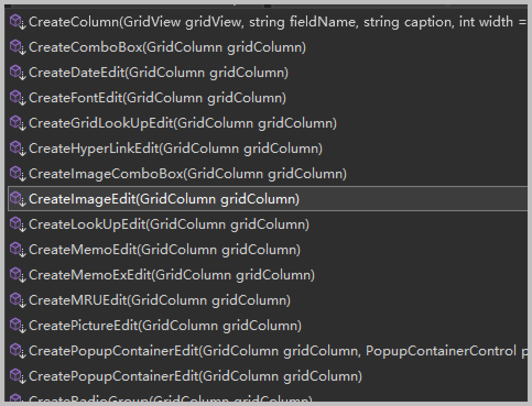The image size is (532, 406).
Task: Click the method icon for CreateDateEdit
Action: [x=17, y=73]
